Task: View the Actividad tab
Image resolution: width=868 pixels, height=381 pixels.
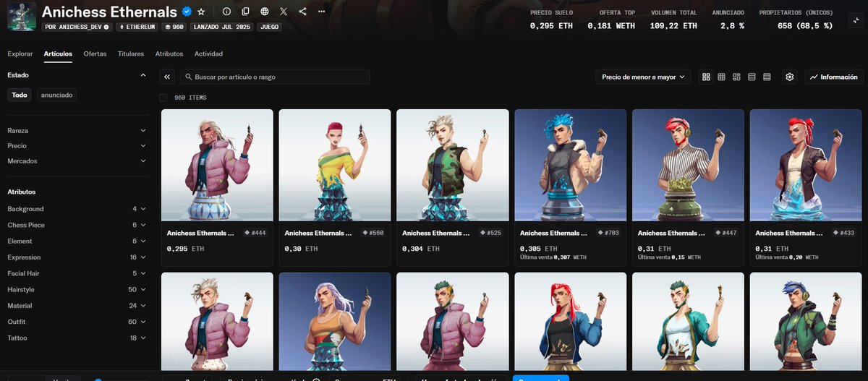Action: (x=208, y=54)
